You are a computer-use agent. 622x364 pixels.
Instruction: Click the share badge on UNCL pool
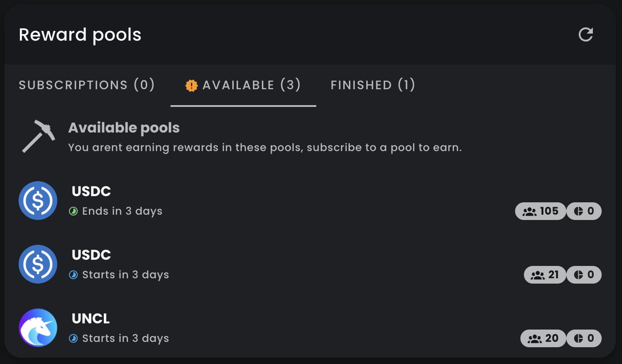tap(584, 338)
